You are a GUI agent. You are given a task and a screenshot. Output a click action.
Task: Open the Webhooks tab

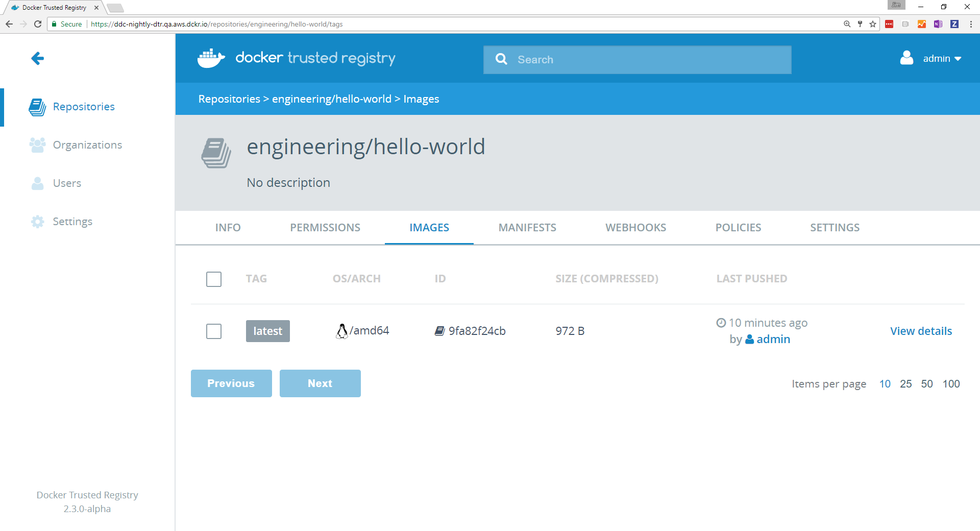click(x=635, y=228)
